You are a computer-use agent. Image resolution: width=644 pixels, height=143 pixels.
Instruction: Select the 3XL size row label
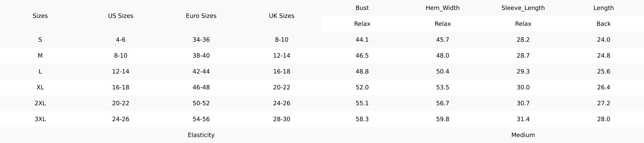(x=40, y=119)
